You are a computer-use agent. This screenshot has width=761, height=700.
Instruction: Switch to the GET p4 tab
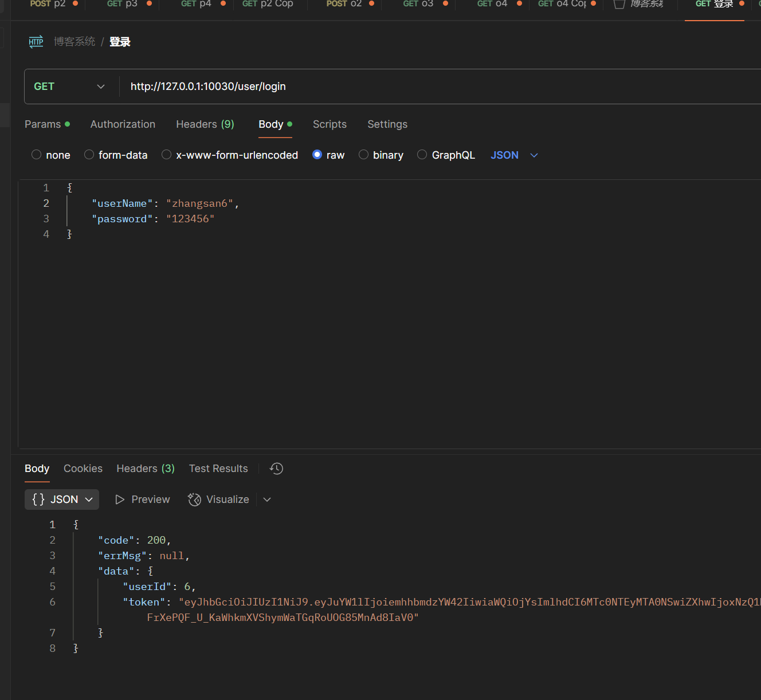pyautogui.click(x=203, y=4)
